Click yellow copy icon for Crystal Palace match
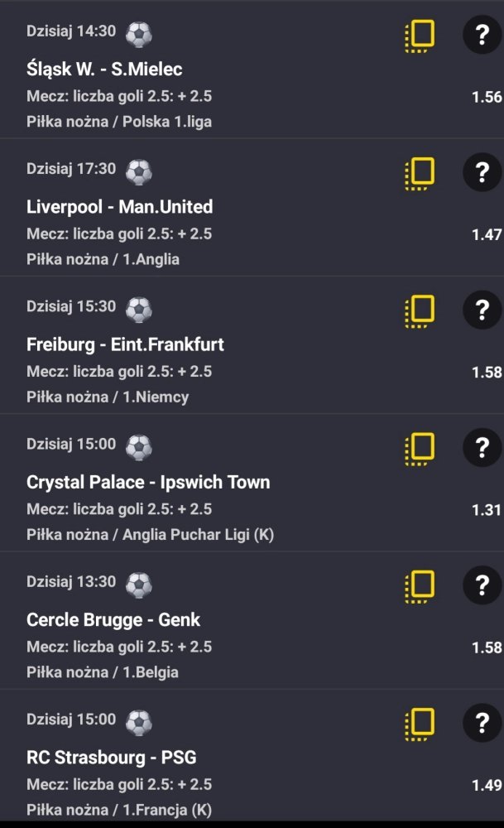504x828 pixels. [420, 448]
